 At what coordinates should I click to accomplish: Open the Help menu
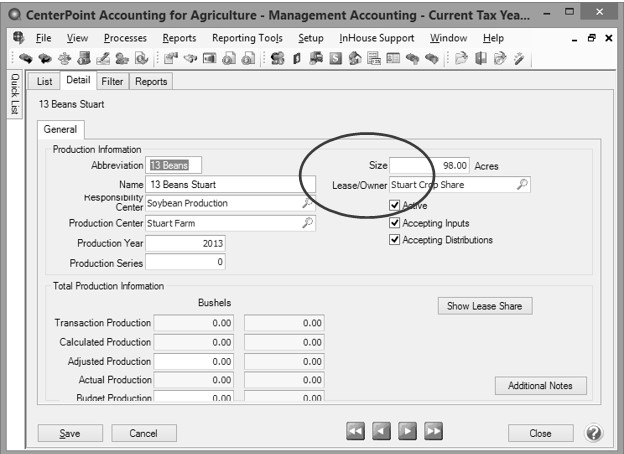(x=493, y=38)
